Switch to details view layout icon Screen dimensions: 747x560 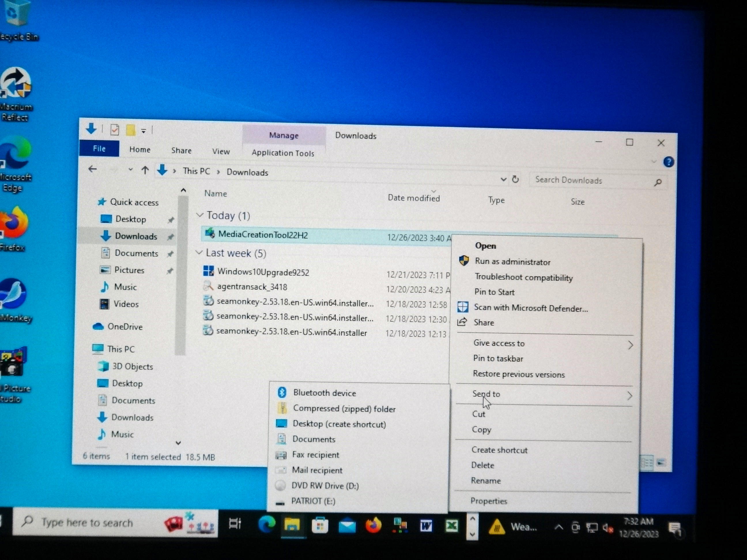click(647, 463)
